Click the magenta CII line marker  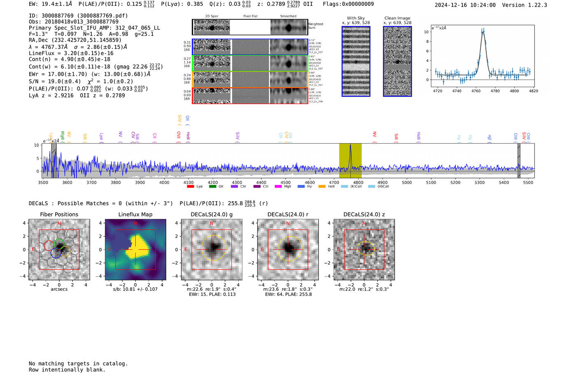(155, 137)
